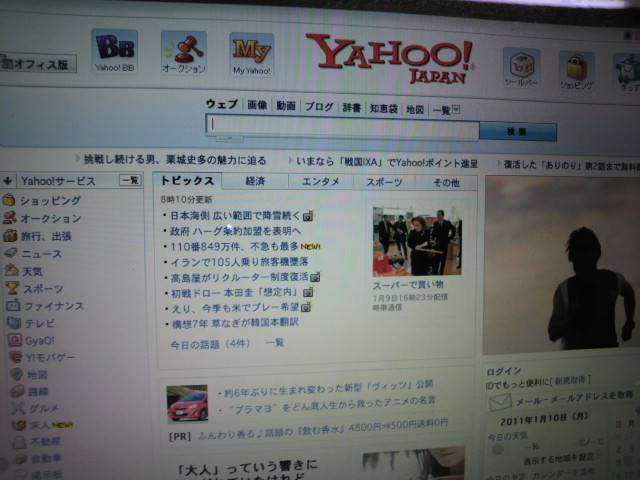Click the メール envelope icon

(x=500, y=402)
